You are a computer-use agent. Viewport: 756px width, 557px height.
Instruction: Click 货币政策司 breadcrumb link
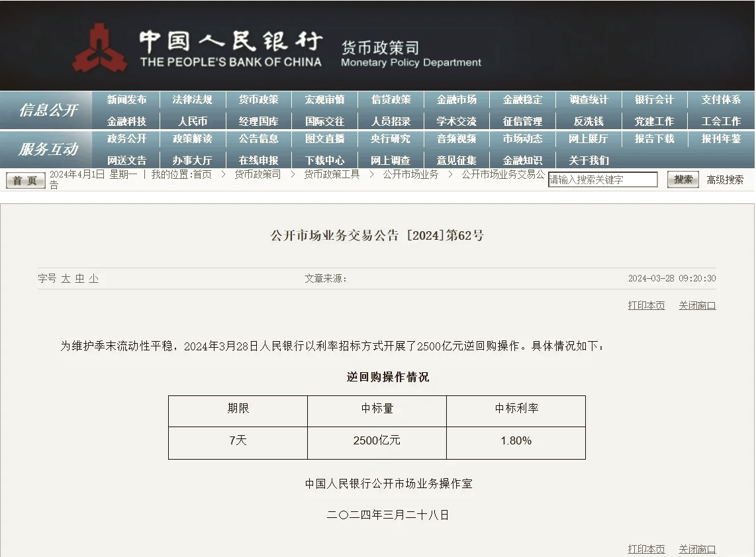(258, 174)
